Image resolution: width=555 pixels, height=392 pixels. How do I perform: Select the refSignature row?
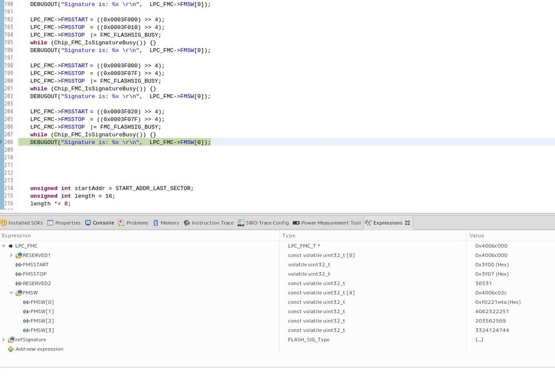tap(278, 340)
